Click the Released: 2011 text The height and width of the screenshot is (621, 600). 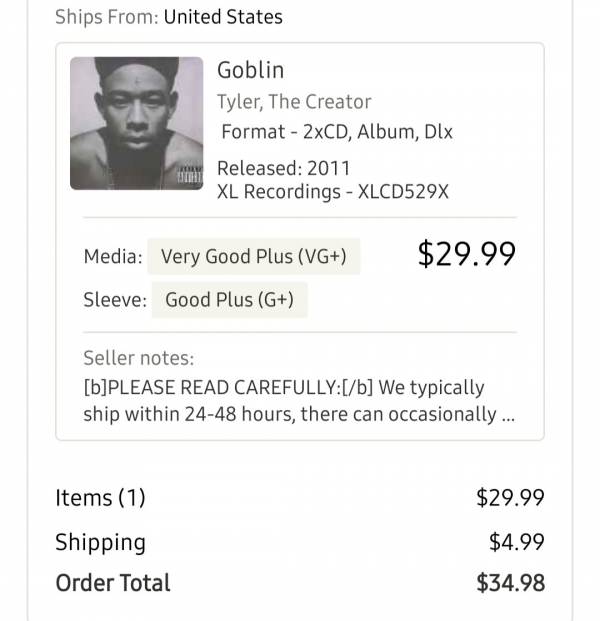(x=284, y=168)
